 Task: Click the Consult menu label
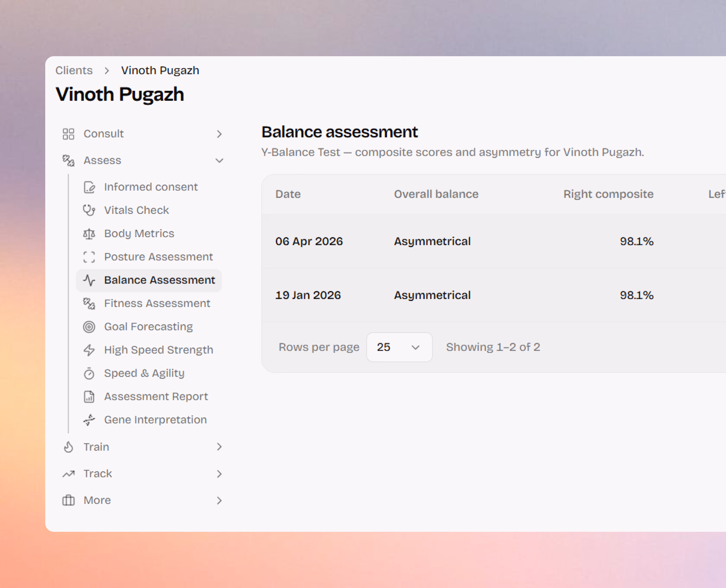pos(103,134)
